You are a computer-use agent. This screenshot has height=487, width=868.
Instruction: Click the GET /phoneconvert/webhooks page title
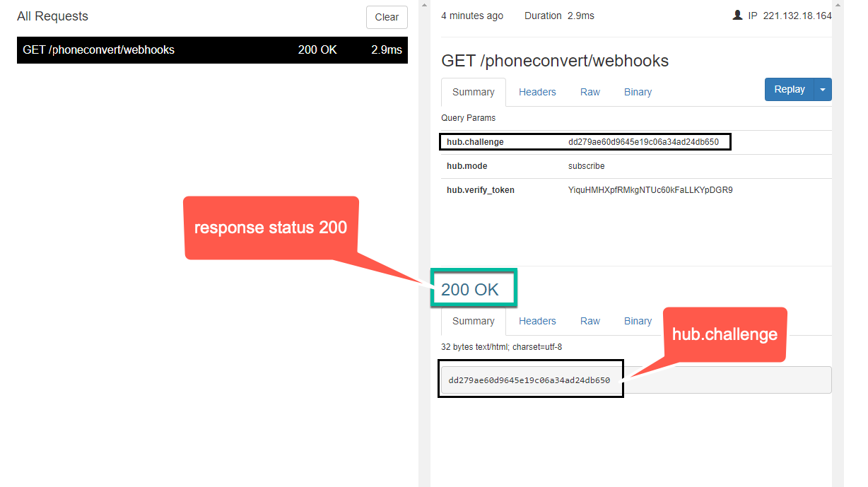554,61
